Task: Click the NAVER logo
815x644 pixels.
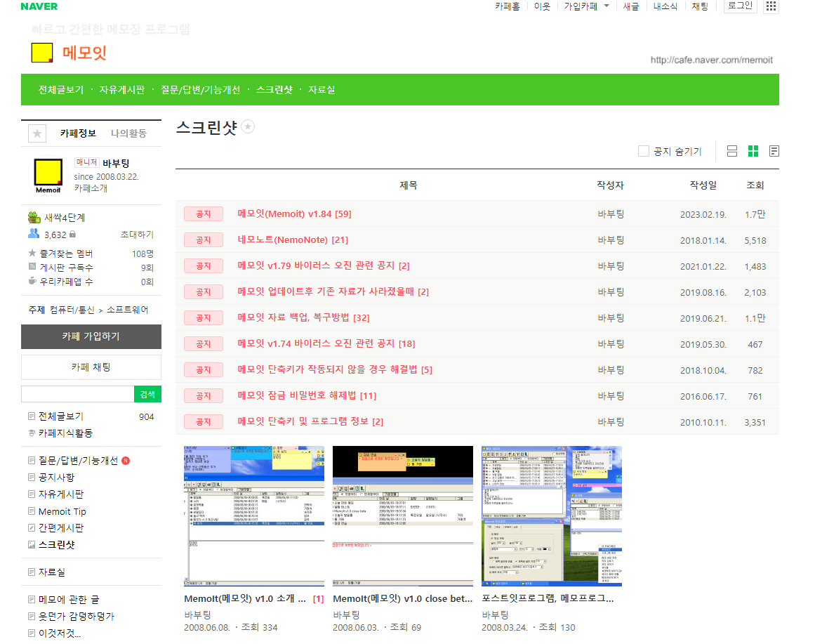Action: click(x=39, y=7)
